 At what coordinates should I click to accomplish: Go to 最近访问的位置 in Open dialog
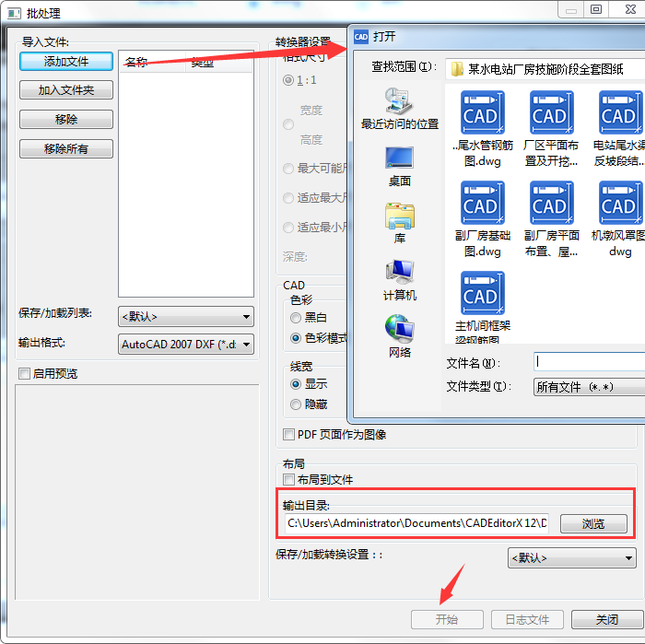399,109
